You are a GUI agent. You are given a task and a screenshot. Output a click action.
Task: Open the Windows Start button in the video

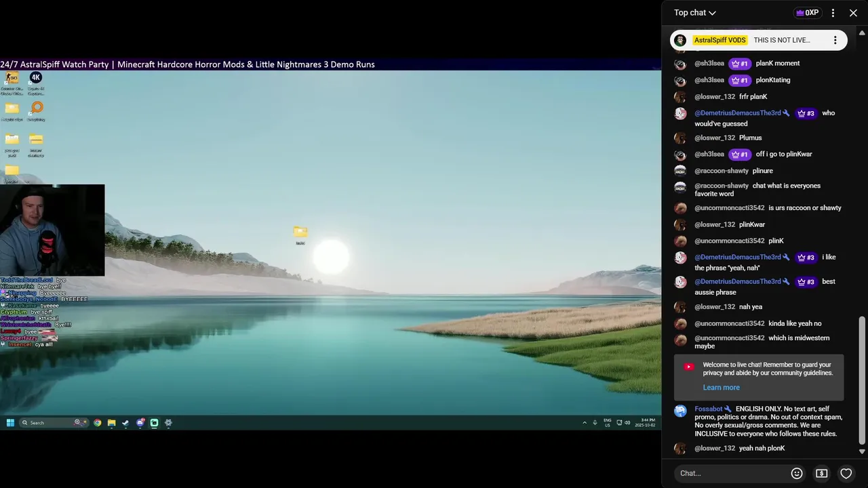pos(10,423)
